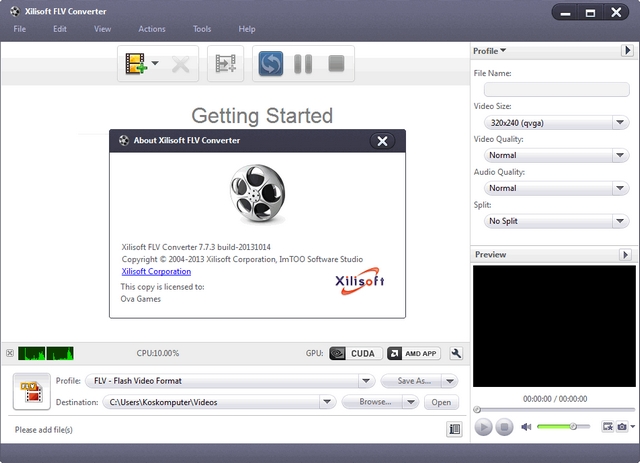Open the Help menu

[247, 29]
